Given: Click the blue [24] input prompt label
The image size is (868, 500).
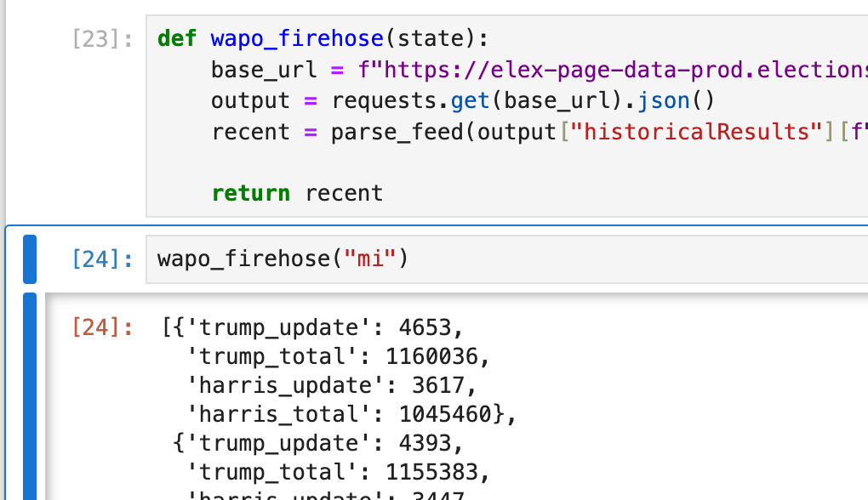Looking at the screenshot, I should [101, 259].
